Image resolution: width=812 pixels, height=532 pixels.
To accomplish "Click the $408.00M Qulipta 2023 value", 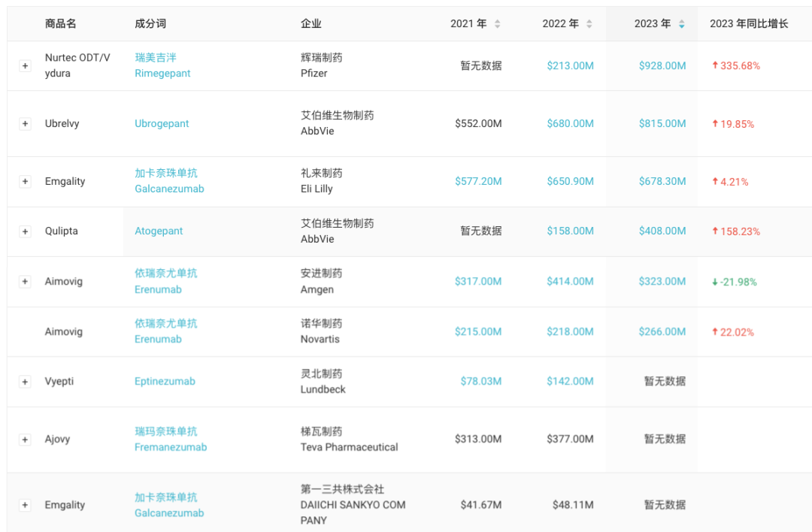I will (x=662, y=231).
